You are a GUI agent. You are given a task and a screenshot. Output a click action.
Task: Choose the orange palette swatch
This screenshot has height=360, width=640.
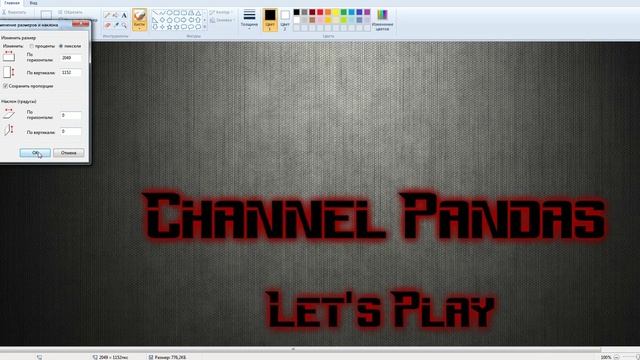[x=328, y=12]
